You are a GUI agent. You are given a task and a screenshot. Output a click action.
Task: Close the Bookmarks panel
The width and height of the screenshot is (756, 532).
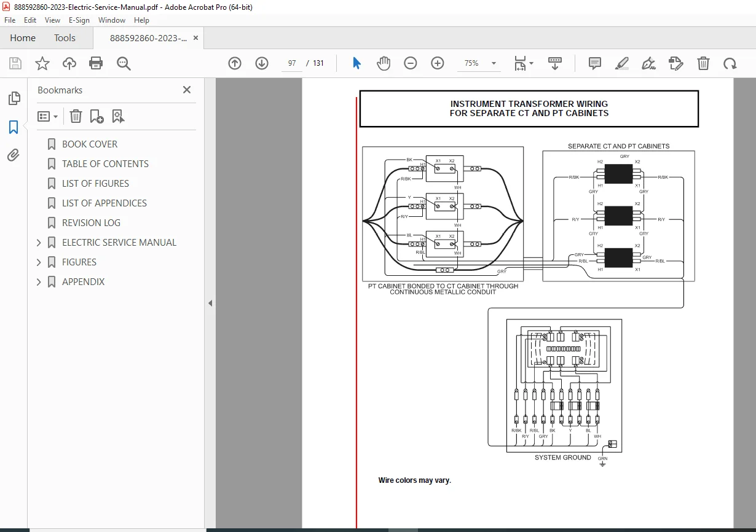187,90
